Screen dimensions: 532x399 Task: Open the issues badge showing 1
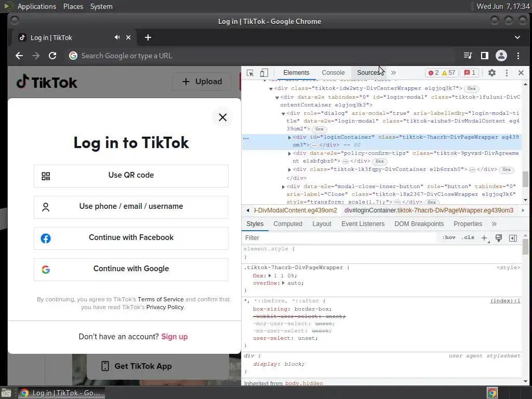point(470,73)
